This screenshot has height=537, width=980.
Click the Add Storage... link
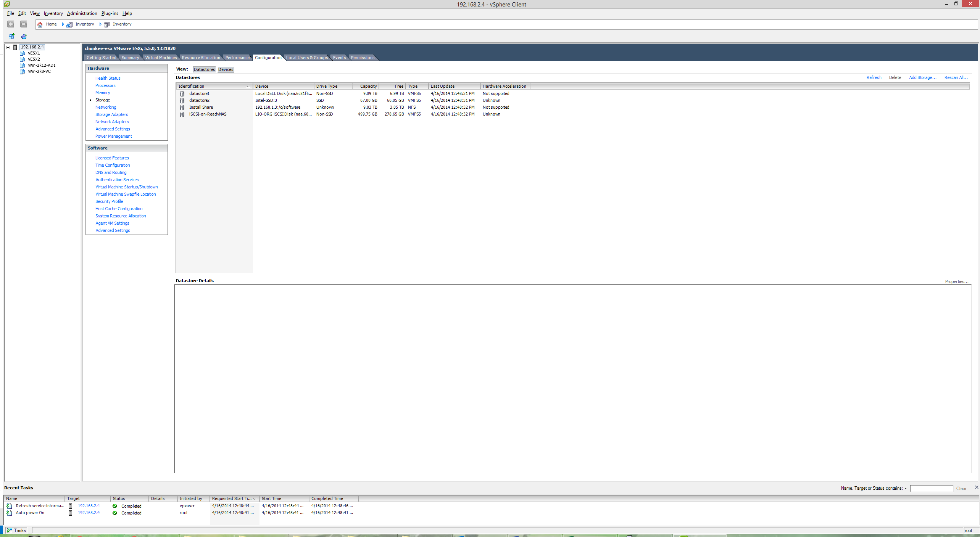click(x=922, y=77)
